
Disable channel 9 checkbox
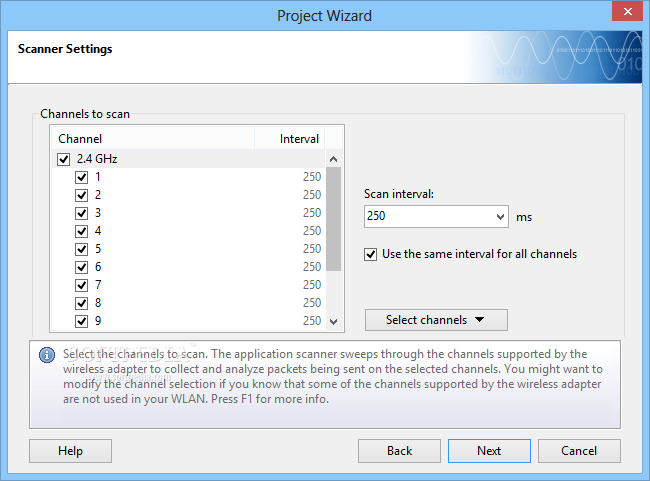click(82, 321)
